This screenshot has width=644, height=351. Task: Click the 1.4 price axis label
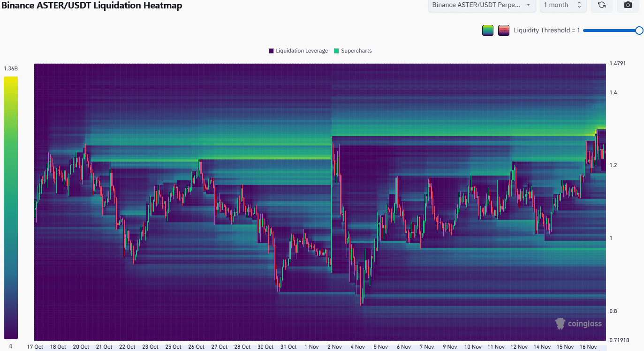click(x=614, y=92)
